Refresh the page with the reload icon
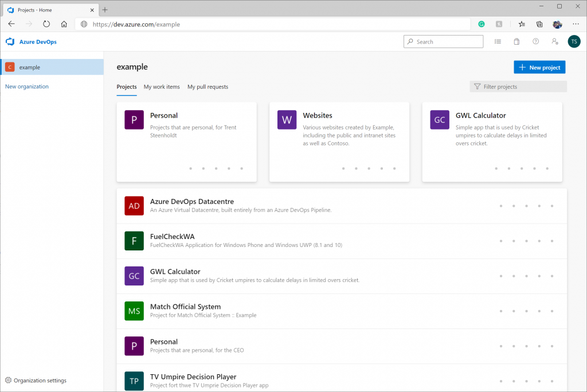Image resolution: width=587 pixels, height=392 pixels. pos(46,24)
